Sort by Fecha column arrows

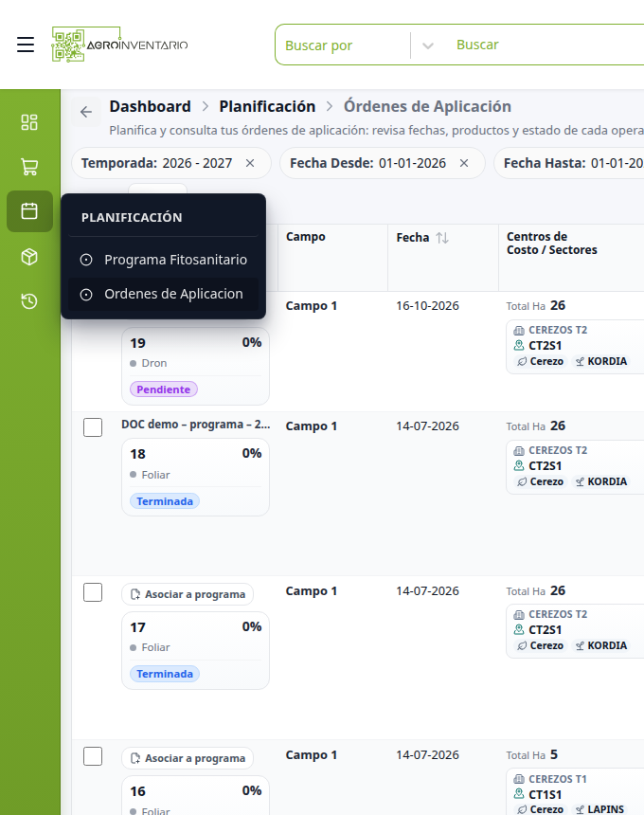click(442, 238)
